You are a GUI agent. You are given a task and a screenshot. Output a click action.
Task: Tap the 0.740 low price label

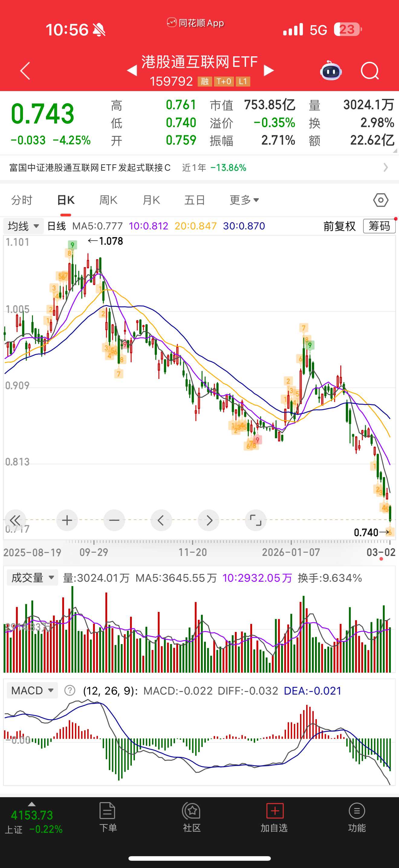(x=366, y=532)
